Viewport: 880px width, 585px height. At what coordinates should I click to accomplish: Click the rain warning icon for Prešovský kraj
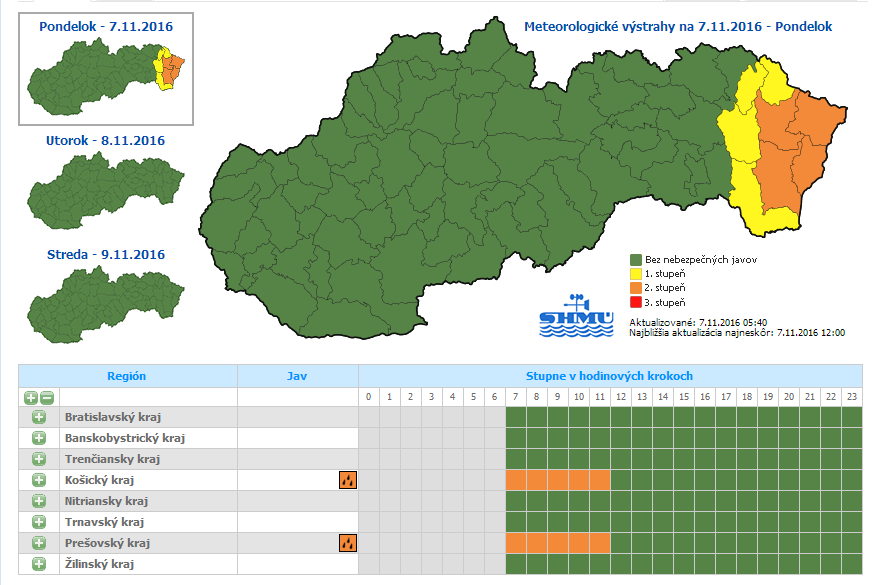(x=348, y=543)
